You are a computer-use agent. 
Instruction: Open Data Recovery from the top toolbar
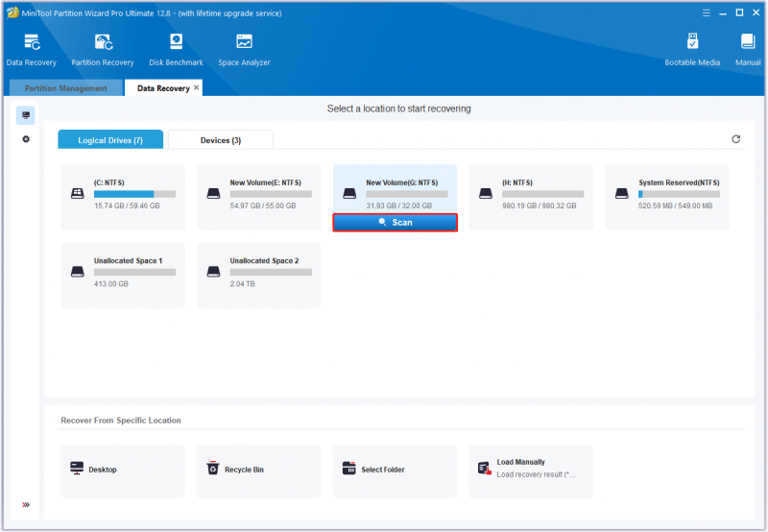32,50
